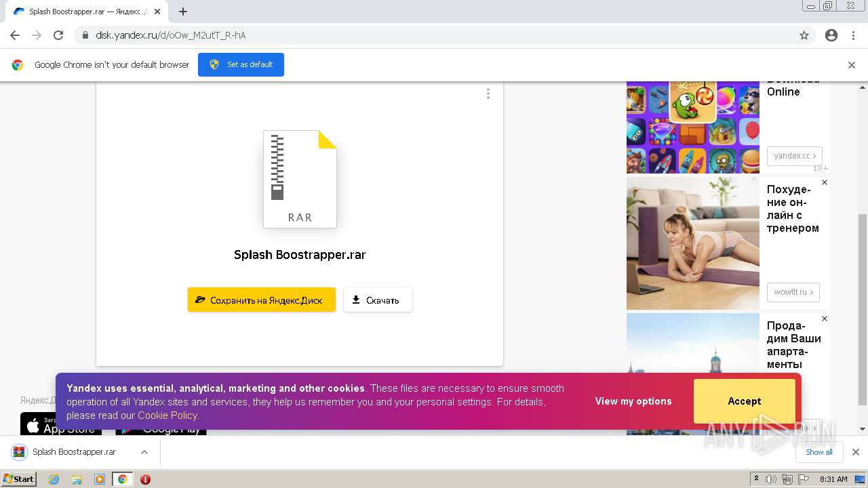Image resolution: width=868 pixels, height=488 pixels.
Task: Follow the wowfit.ru ad link
Action: (793, 292)
